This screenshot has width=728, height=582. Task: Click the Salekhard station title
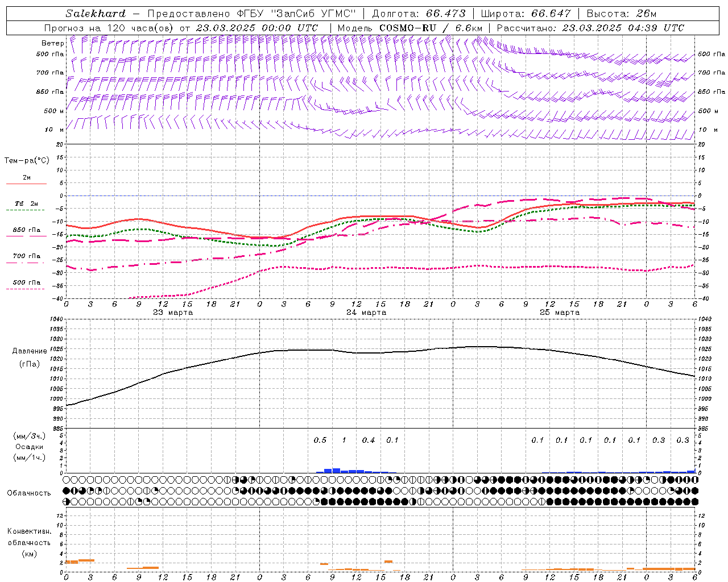pyautogui.click(x=96, y=14)
